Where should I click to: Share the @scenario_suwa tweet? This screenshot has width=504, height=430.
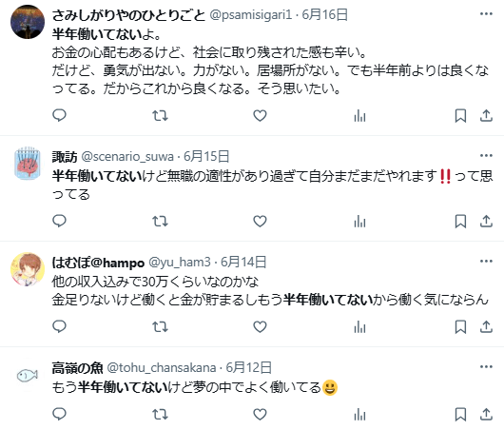pos(486,222)
